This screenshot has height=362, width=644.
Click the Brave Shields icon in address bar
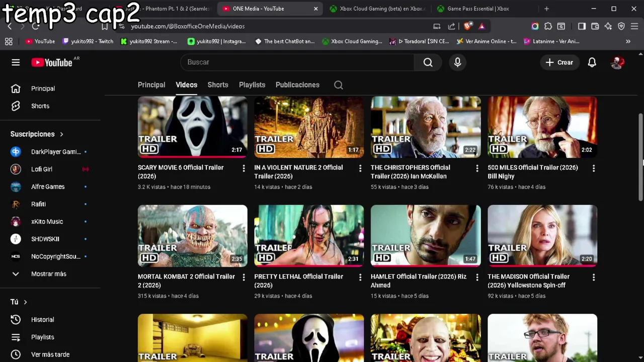pyautogui.click(x=468, y=26)
